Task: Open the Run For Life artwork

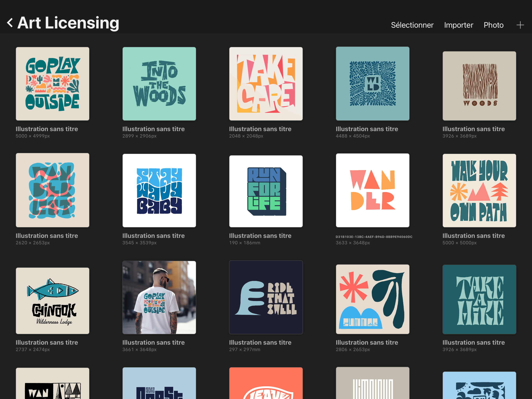Action: [x=266, y=191]
